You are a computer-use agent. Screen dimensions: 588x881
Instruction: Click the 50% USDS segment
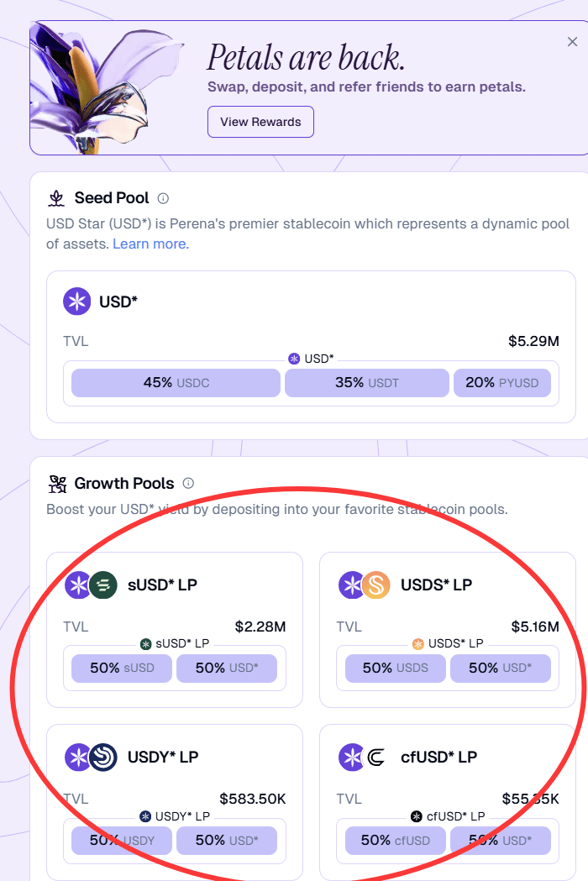pos(395,668)
